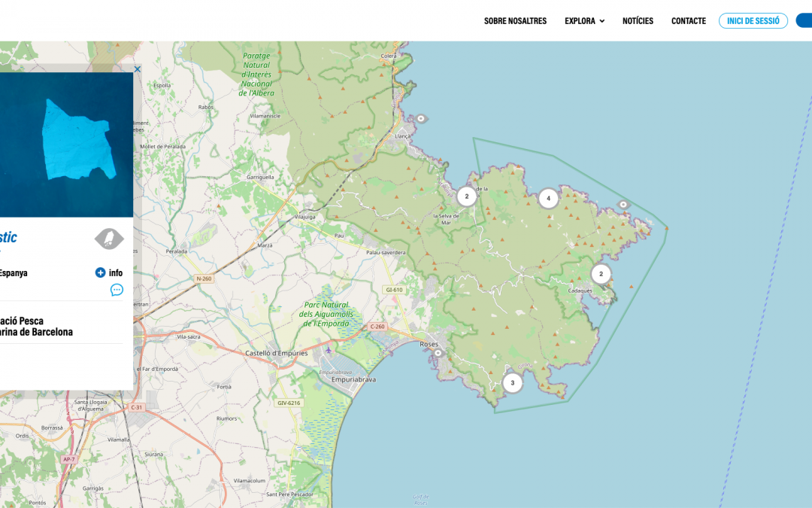
Task: Open cluster 2 above Cadaqués
Action: point(601,274)
